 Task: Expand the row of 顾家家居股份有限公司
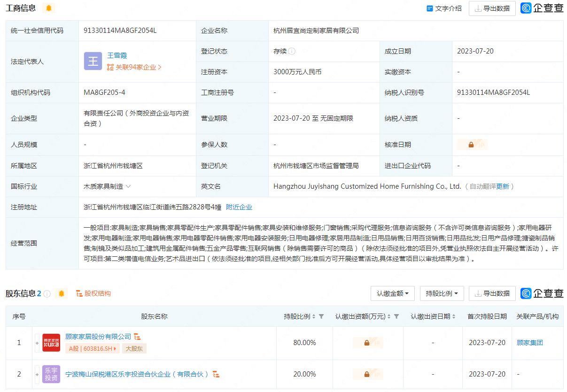(x=37, y=343)
